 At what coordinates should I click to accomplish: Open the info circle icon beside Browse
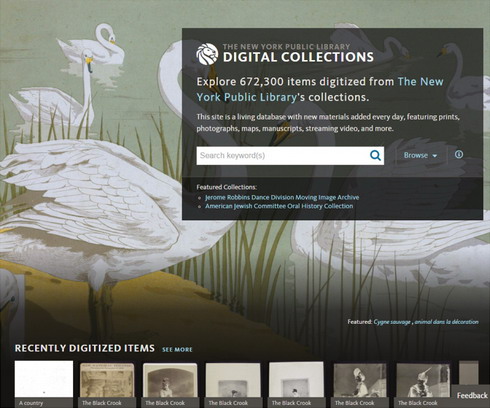point(459,155)
